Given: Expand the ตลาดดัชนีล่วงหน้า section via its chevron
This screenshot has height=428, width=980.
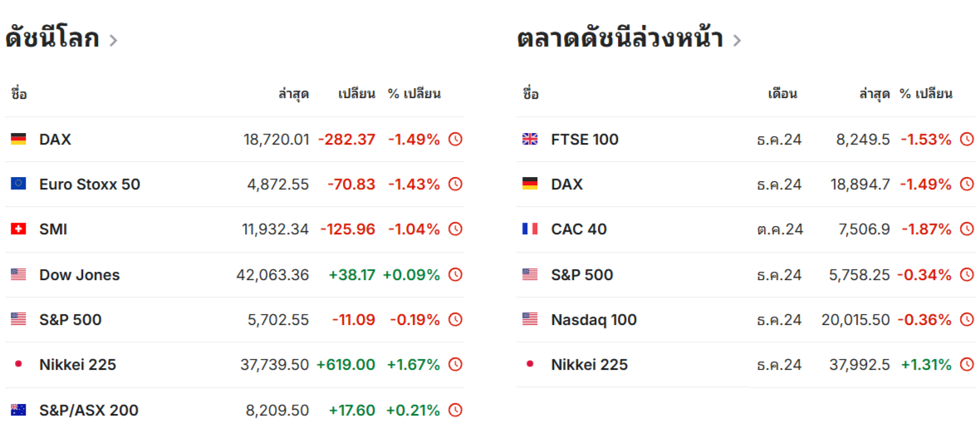Looking at the screenshot, I should click(x=737, y=40).
